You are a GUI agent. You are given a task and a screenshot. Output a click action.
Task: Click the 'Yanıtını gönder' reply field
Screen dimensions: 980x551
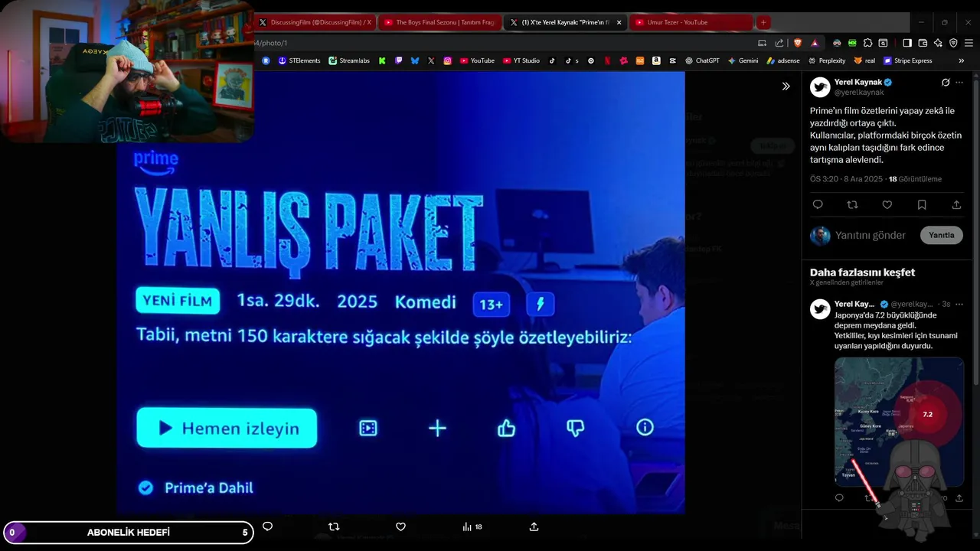(x=871, y=235)
